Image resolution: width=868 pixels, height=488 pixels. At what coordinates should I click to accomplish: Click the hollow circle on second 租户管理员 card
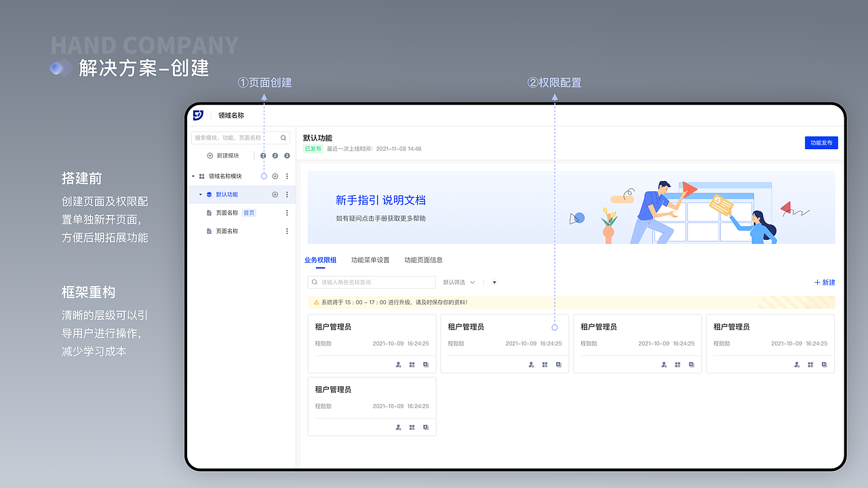pyautogui.click(x=555, y=327)
